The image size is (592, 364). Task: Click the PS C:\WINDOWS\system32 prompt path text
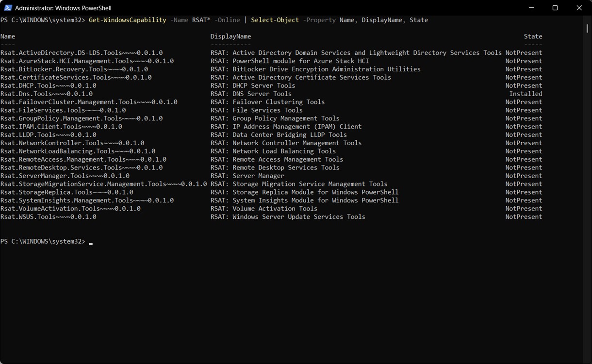[x=44, y=241]
